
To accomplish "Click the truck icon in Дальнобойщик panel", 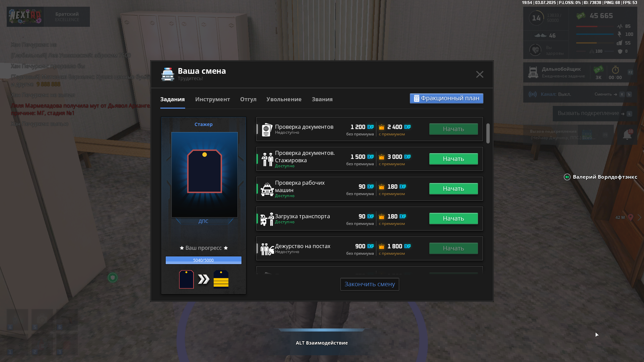I will coord(533,72).
